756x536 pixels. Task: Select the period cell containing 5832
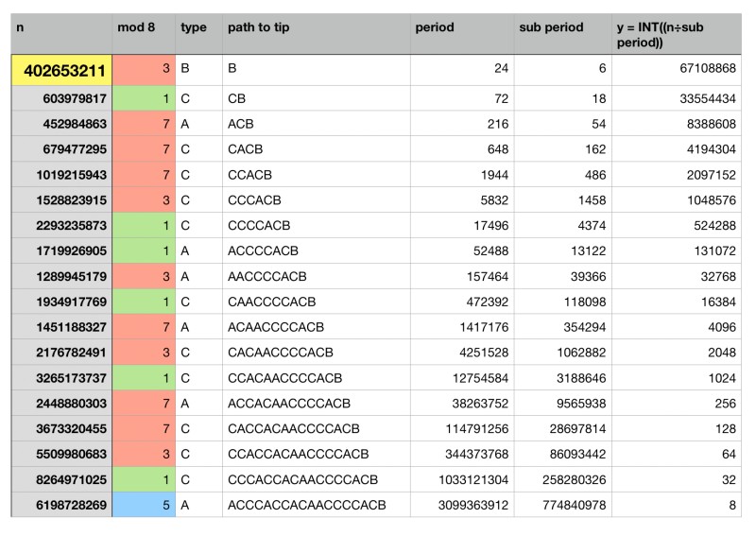pos(461,200)
